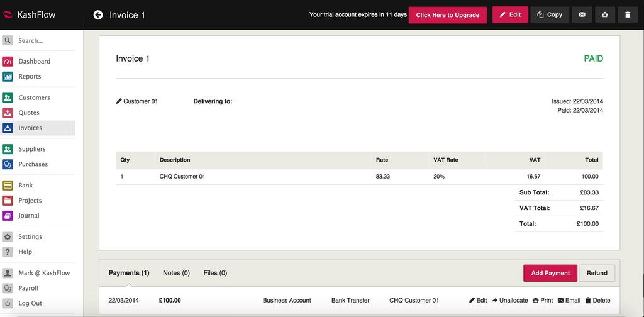Copy the invoice using Copy button

pos(550,14)
